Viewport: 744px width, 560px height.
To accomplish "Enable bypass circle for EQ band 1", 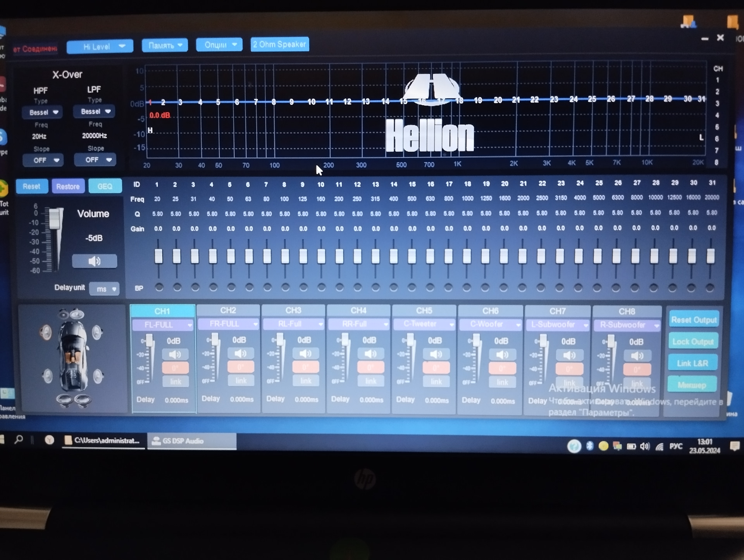I will click(x=159, y=287).
